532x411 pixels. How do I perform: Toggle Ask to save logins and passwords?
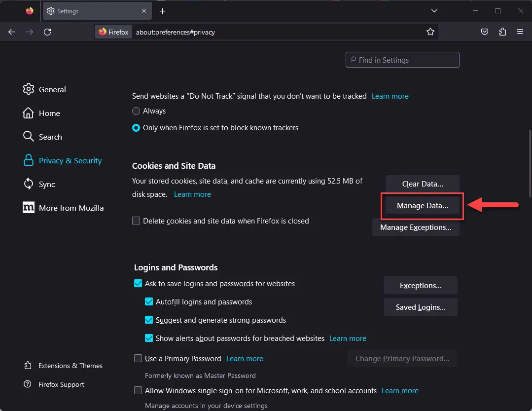point(138,283)
